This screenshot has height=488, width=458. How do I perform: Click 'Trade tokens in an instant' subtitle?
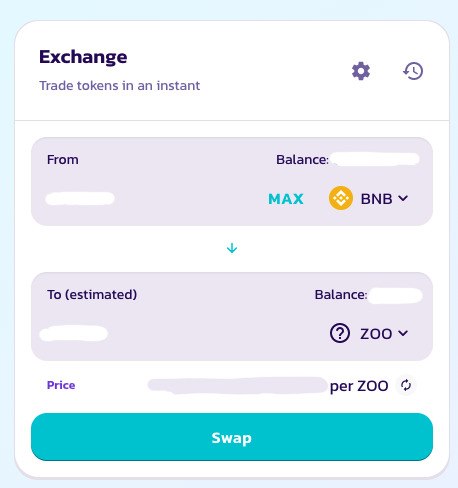[x=120, y=86]
